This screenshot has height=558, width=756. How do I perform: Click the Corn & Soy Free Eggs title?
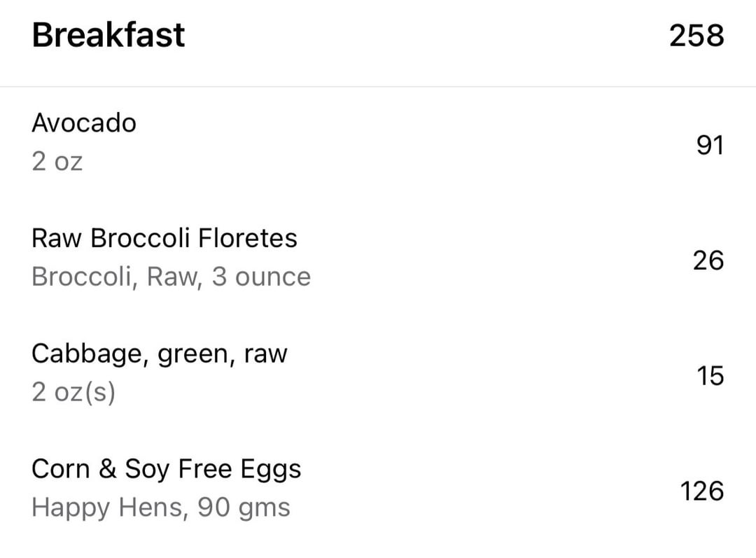tap(167, 470)
